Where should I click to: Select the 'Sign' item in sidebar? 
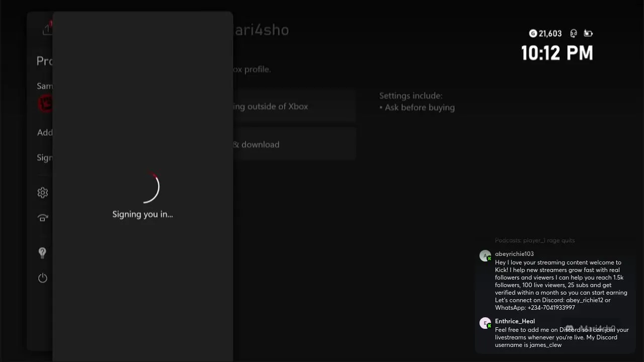[45, 157]
